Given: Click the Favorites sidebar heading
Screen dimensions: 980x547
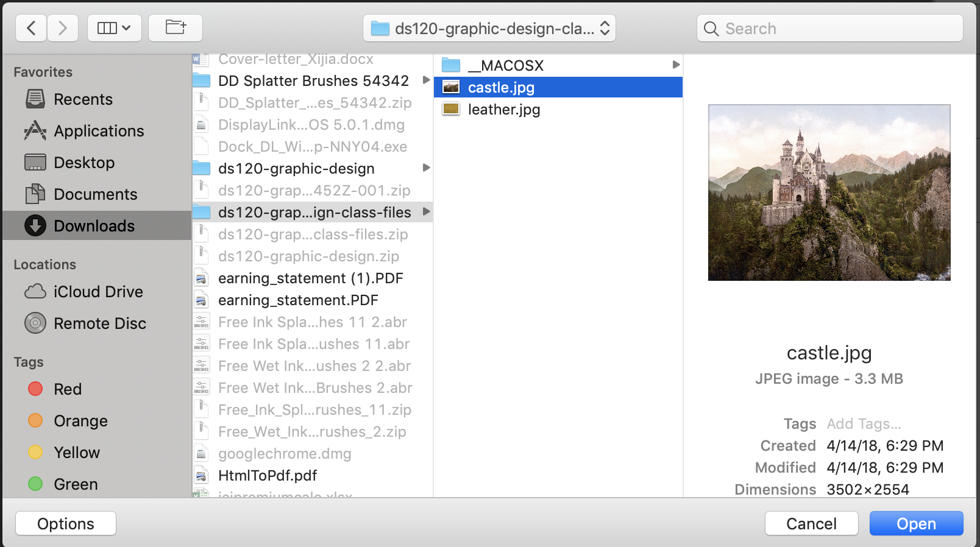Looking at the screenshot, I should click(43, 72).
